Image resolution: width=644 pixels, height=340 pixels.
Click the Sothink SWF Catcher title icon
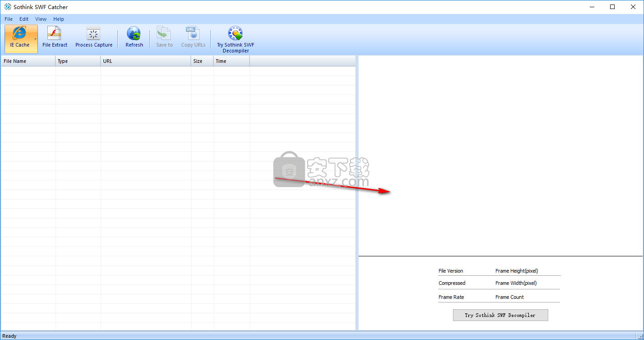[7, 7]
